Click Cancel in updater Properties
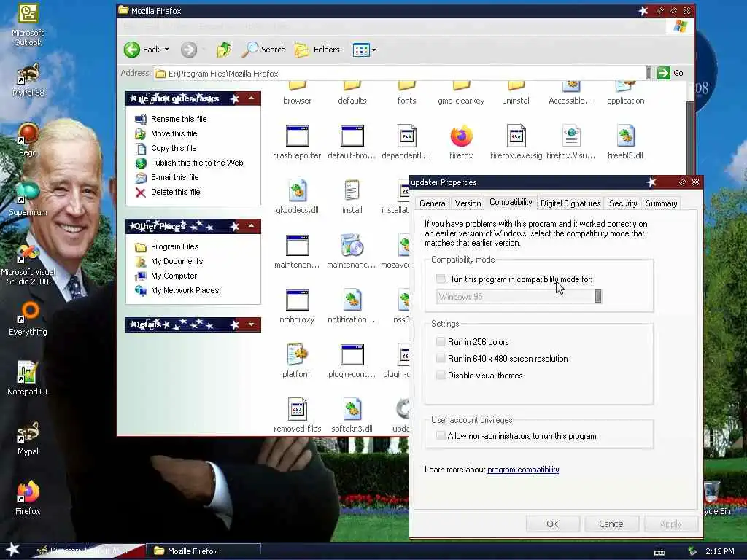The image size is (747, 560). (612, 524)
